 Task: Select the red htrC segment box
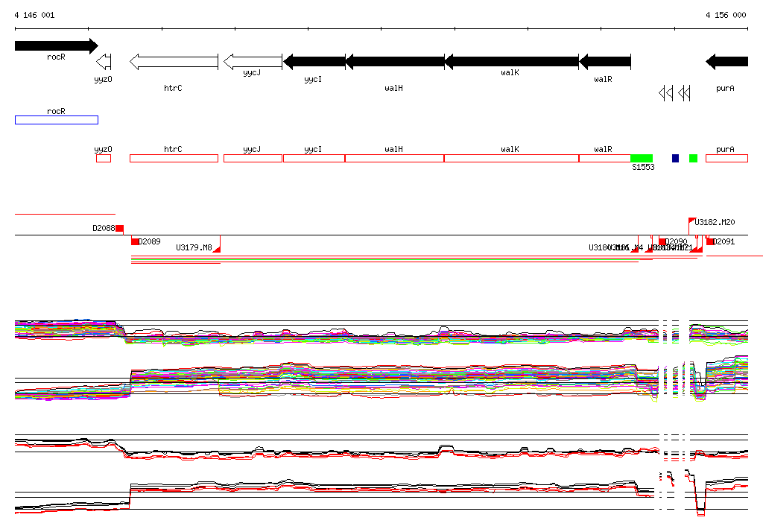click(x=174, y=158)
